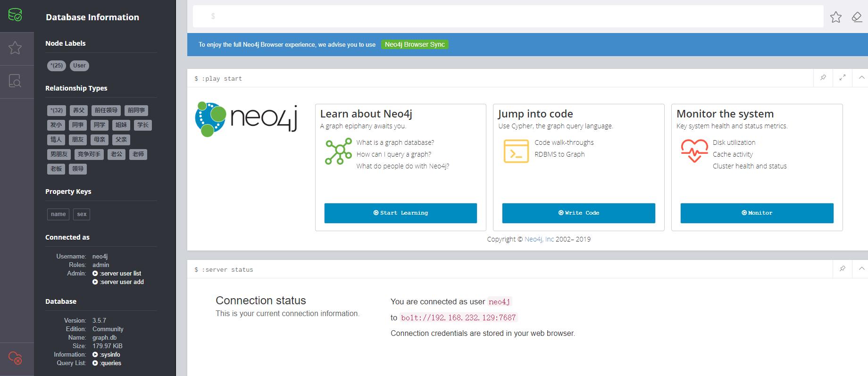Click the Start Learning button
Image resolution: width=868 pixels, height=376 pixels.
pos(401,213)
